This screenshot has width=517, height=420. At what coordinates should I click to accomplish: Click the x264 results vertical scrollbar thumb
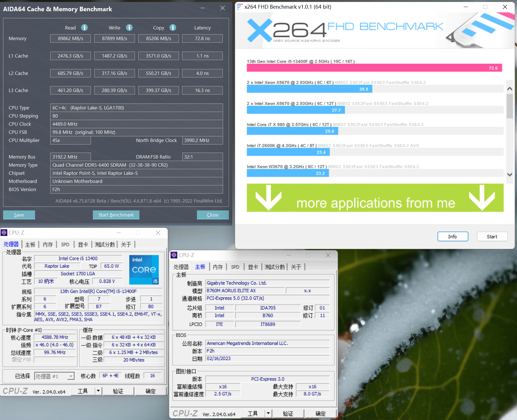pos(510,106)
